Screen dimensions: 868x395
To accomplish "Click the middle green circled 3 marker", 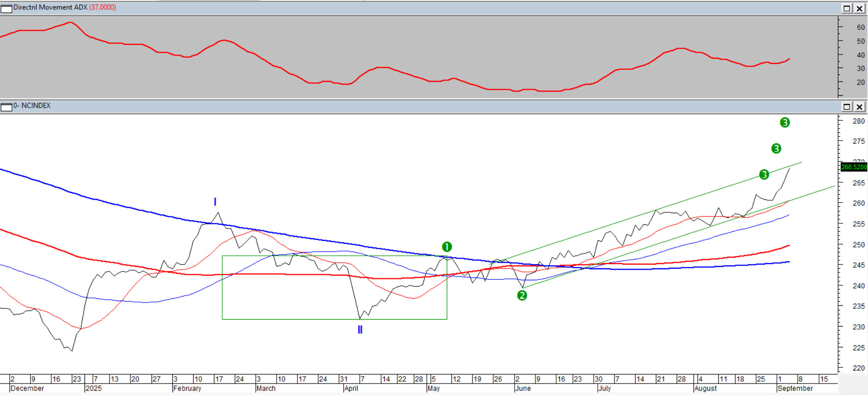I will [x=776, y=148].
